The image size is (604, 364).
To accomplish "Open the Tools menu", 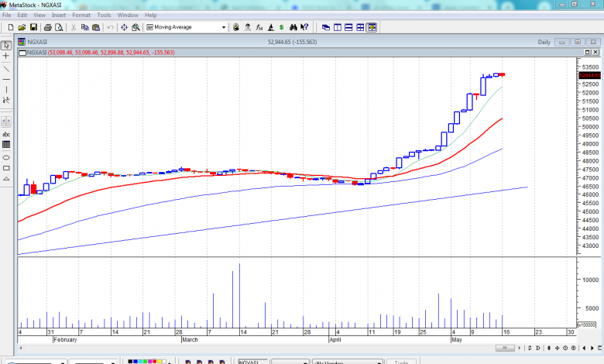I will pyautogui.click(x=104, y=15).
